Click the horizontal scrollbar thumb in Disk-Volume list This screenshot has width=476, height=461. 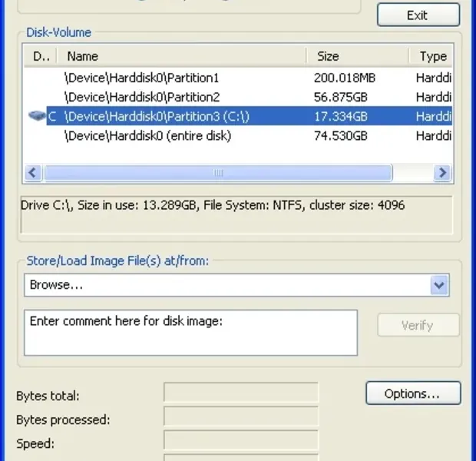tap(218, 173)
